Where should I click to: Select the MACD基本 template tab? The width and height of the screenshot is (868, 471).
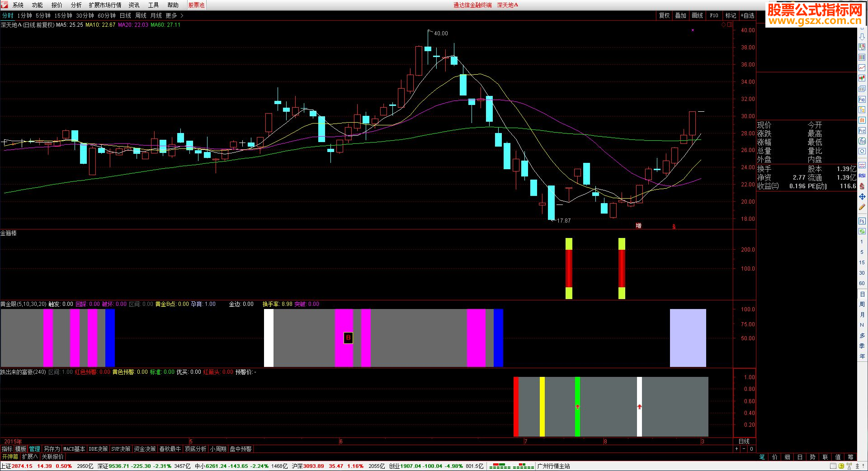click(x=74, y=449)
